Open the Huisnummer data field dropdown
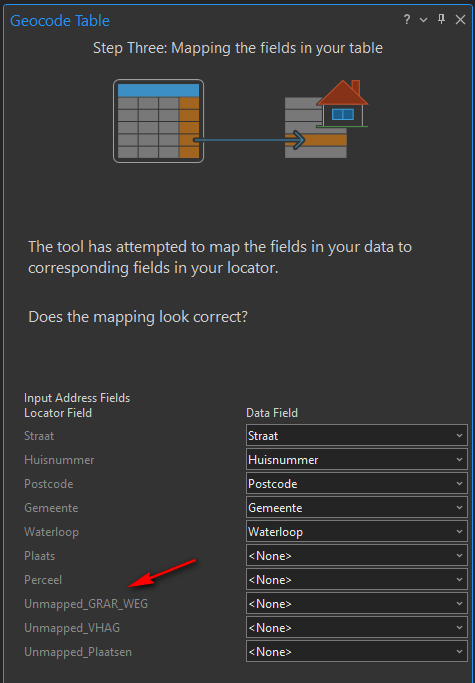Viewport: 475px width, 683px height. 356,460
